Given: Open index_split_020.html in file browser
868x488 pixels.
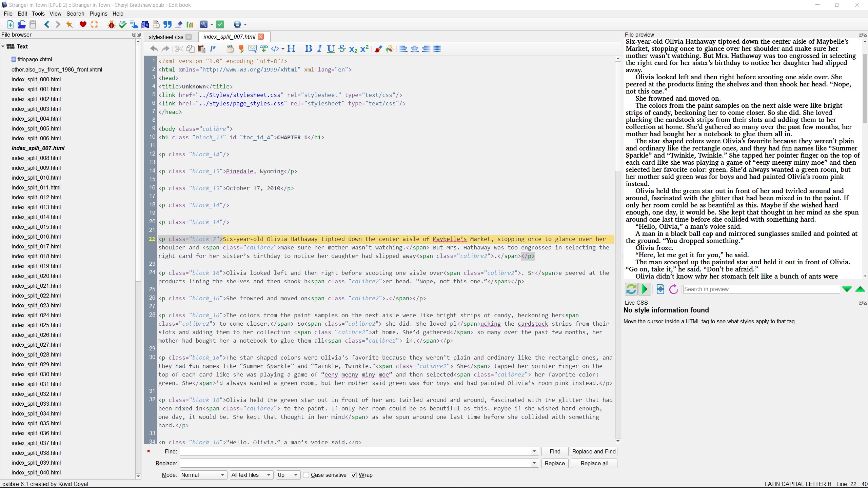Looking at the screenshot, I should 36,276.
